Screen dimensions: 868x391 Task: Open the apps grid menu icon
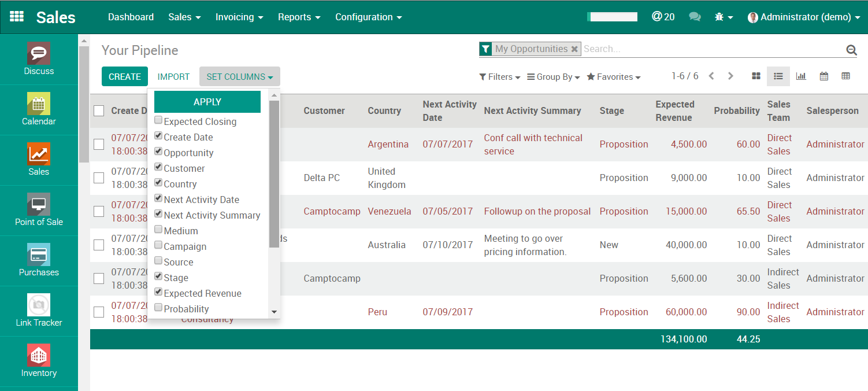(17, 17)
